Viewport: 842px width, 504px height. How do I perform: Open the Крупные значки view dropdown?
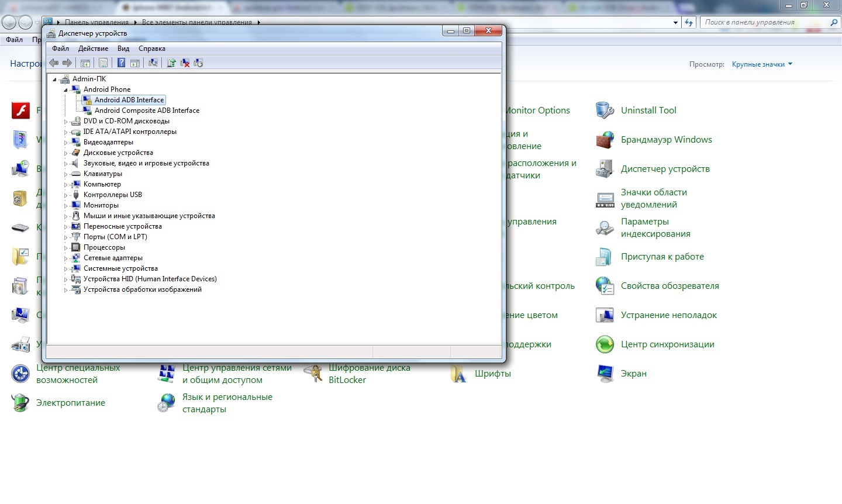click(761, 64)
